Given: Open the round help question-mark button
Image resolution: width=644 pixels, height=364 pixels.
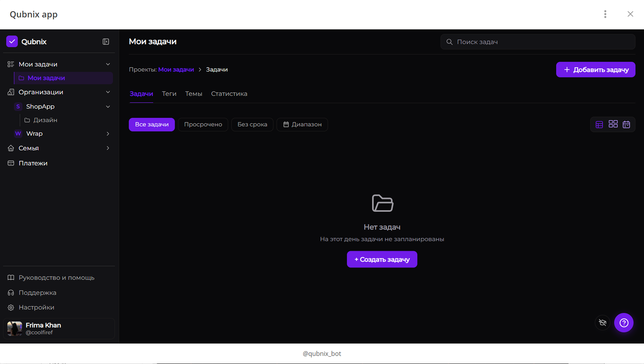Looking at the screenshot, I should pyautogui.click(x=624, y=323).
